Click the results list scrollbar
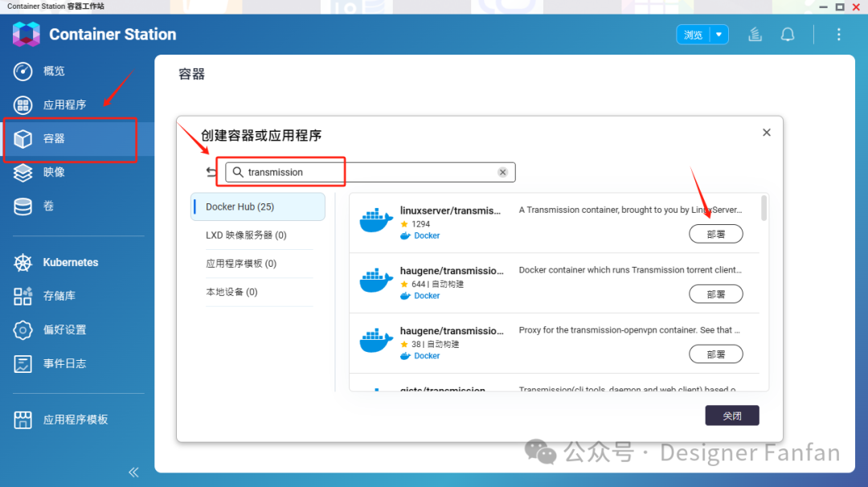Viewport: 868px width, 487px height. coord(764,208)
